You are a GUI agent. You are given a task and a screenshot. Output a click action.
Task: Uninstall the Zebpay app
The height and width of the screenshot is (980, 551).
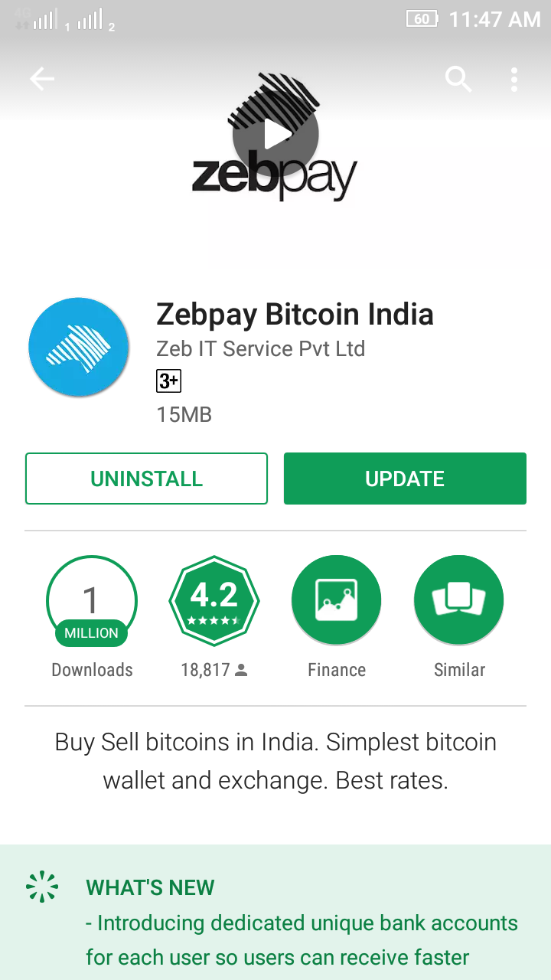click(146, 479)
